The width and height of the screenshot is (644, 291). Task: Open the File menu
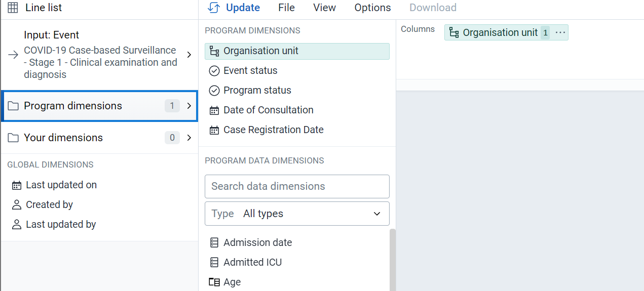pos(286,8)
